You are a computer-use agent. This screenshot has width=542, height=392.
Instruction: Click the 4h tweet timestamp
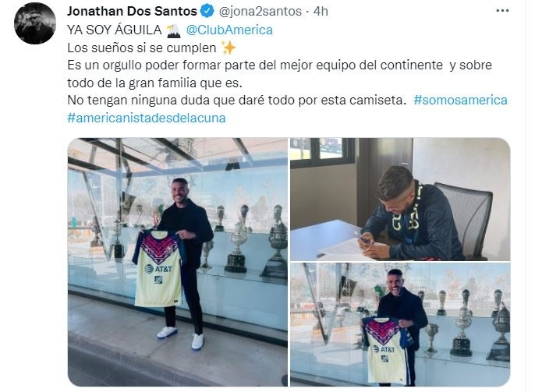coord(321,12)
